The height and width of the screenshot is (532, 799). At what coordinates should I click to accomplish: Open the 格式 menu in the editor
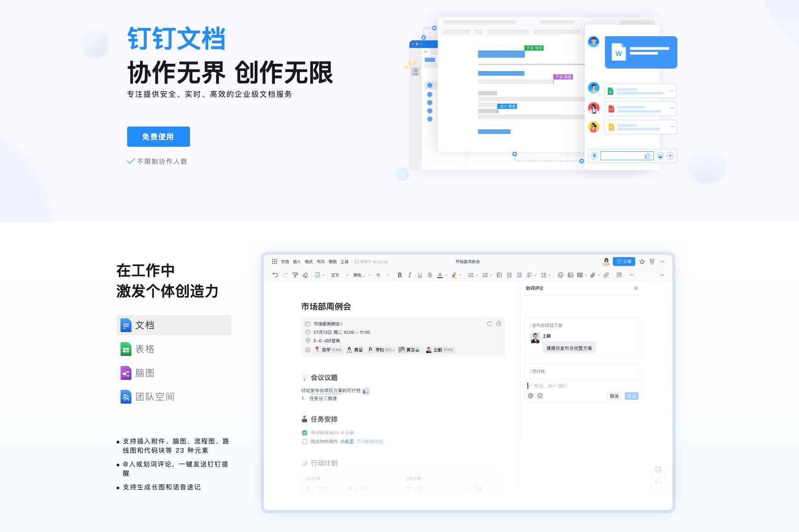click(x=309, y=261)
